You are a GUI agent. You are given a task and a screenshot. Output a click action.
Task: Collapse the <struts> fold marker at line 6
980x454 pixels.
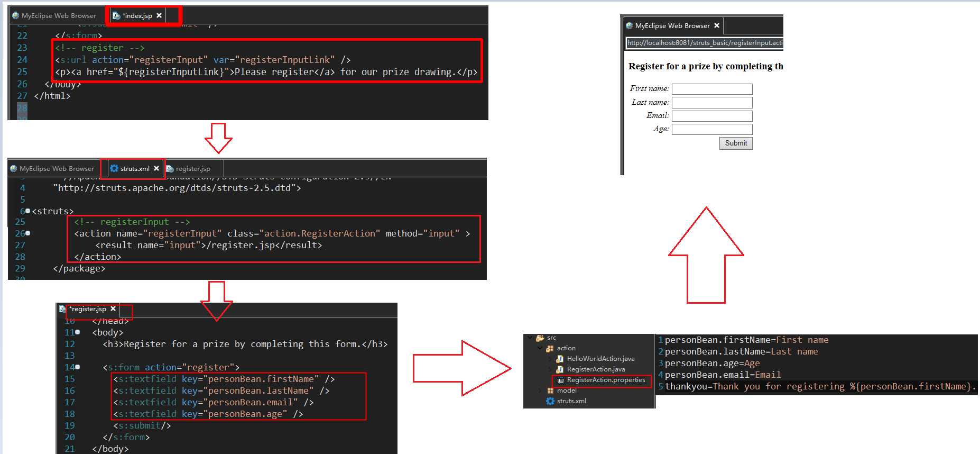(x=28, y=211)
